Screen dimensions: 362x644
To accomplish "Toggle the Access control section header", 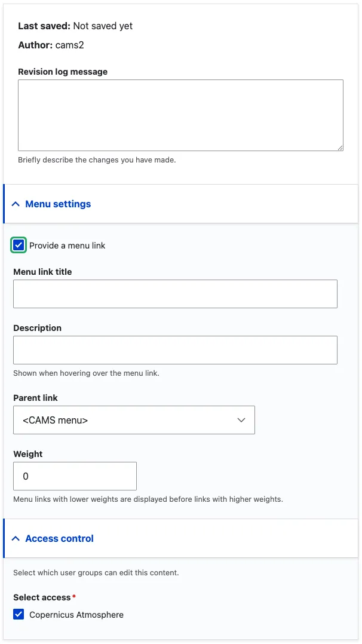I will (181, 538).
